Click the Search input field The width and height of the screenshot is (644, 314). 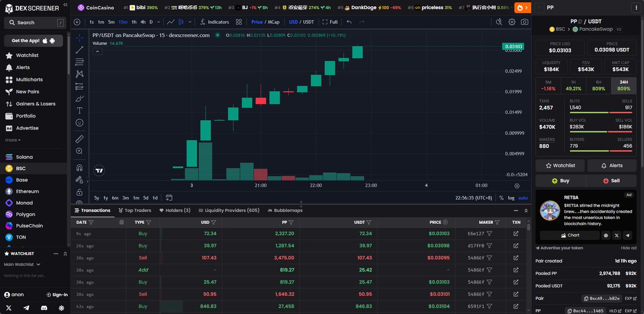34,23
